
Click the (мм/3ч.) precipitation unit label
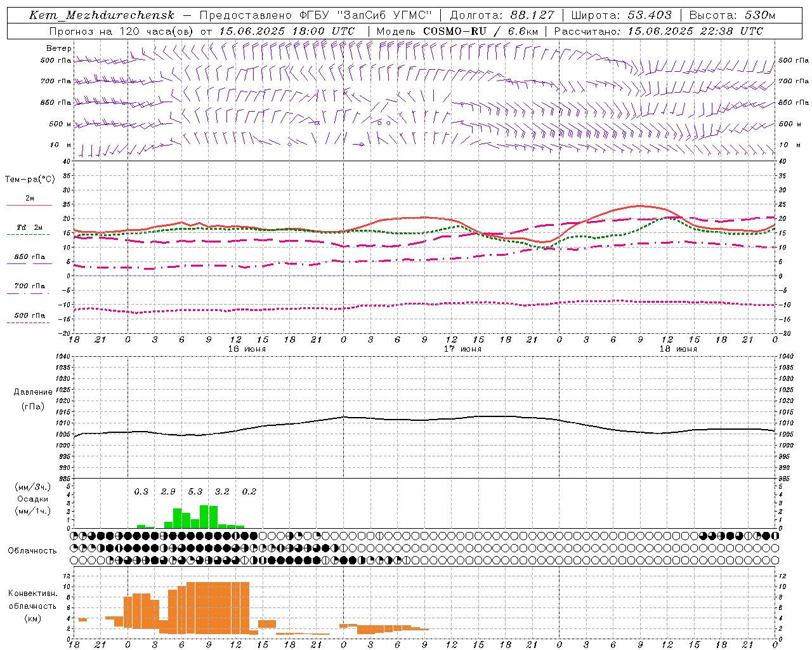(33, 487)
